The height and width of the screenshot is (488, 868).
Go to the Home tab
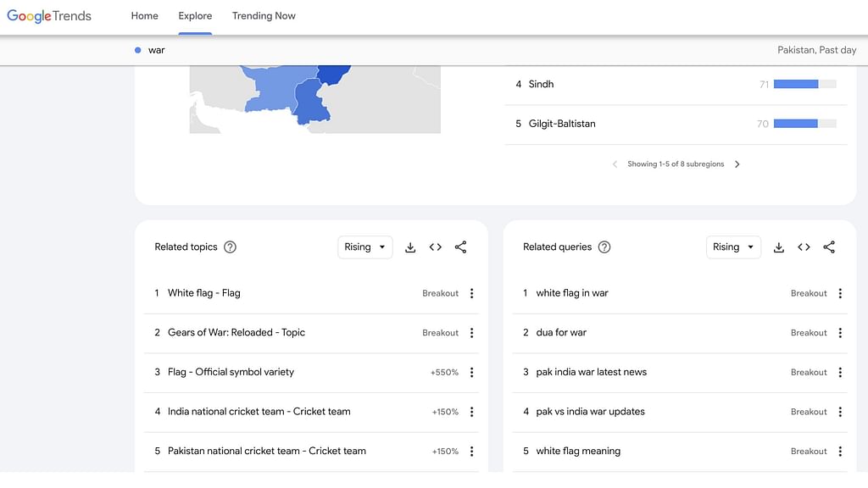pyautogui.click(x=144, y=16)
